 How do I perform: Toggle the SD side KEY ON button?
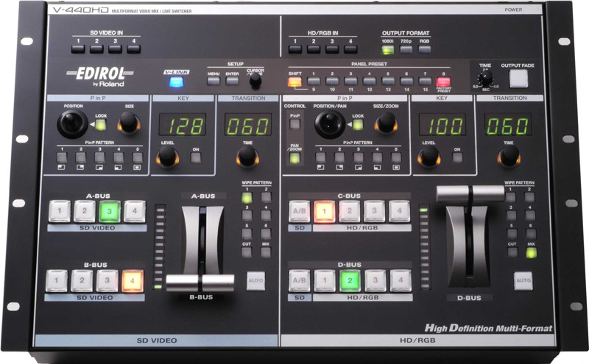coord(197,157)
